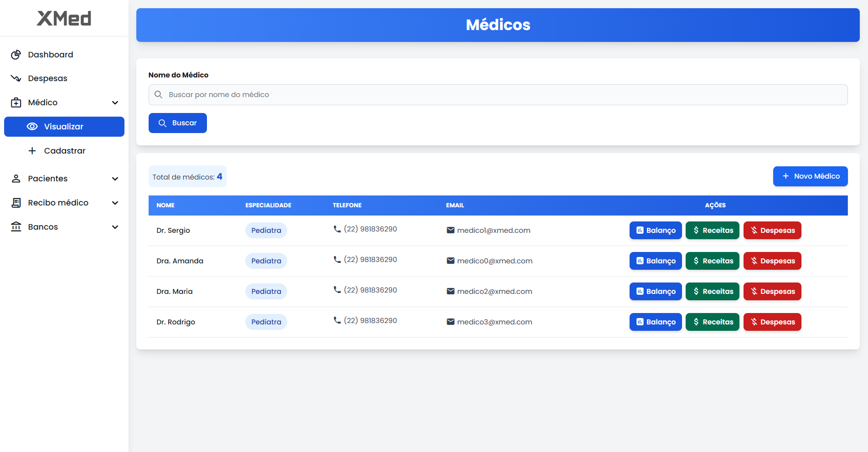View Receitas for Dra. Maria
This screenshot has width=868, height=452.
pyautogui.click(x=712, y=292)
